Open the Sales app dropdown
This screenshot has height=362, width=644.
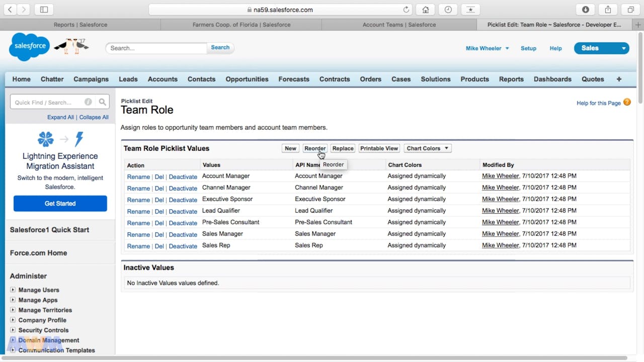pyautogui.click(x=602, y=48)
